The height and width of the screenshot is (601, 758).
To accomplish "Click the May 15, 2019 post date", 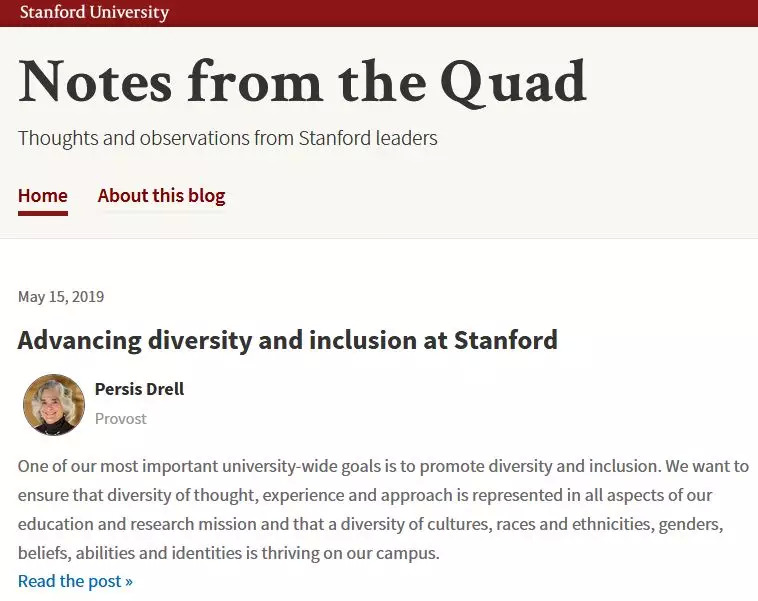I will (x=61, y=297).
